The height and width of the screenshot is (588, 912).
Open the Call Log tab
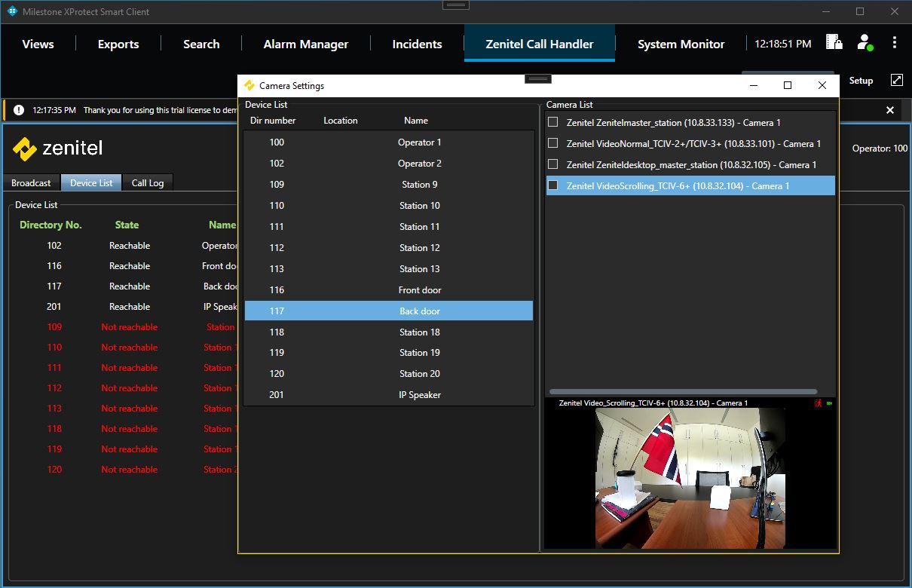tap(148, 182)
